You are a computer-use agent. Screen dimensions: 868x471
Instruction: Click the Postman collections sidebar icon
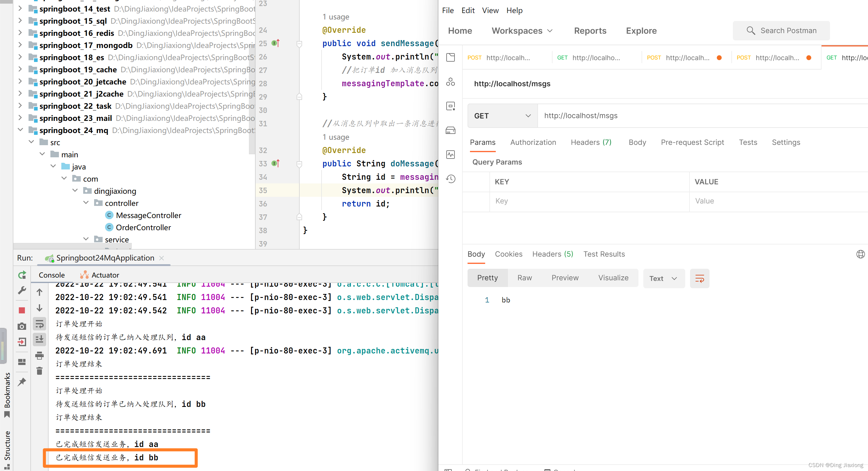(452, 57)
